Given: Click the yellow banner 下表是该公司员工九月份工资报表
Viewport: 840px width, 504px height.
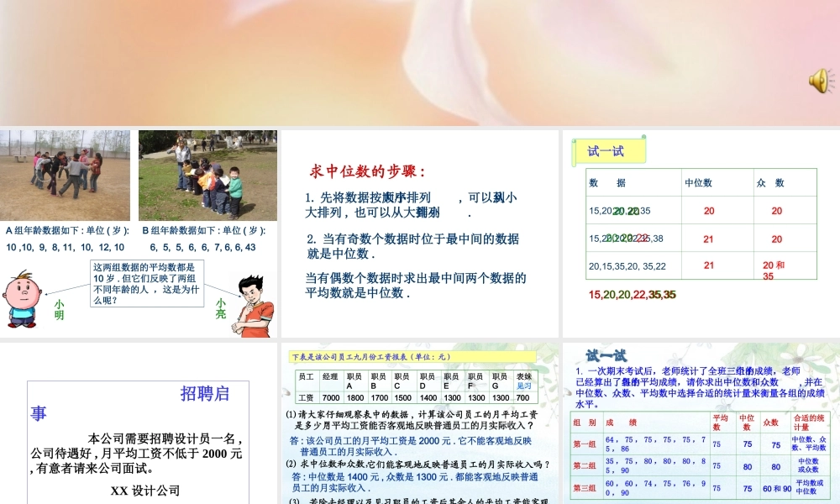Looking at the screenshot, I should click(413, 357).
